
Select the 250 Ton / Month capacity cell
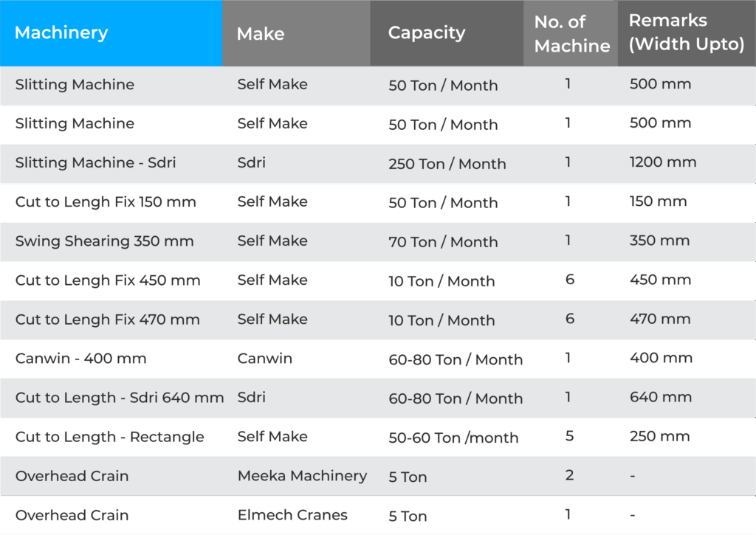pos(447,164)
